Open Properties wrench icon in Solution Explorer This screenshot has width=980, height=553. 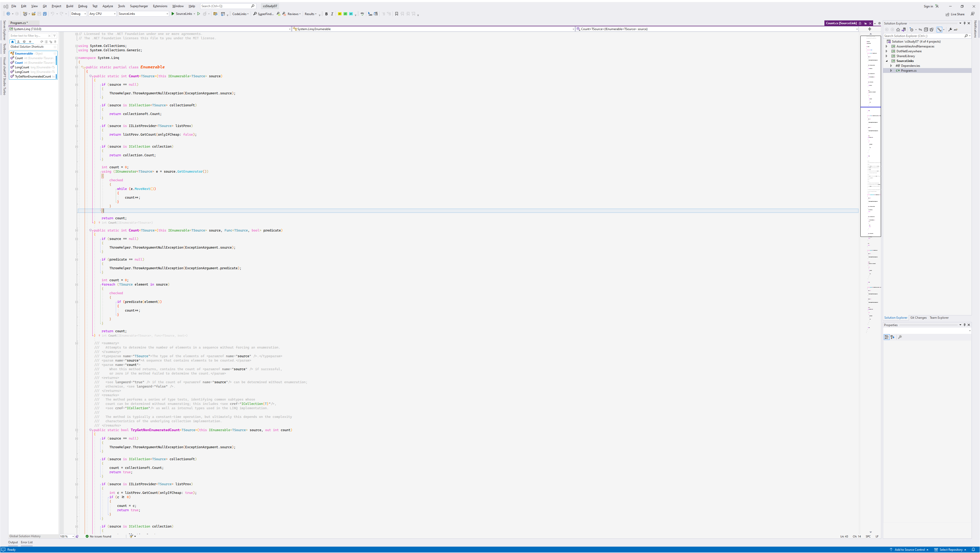click(950, 29)
